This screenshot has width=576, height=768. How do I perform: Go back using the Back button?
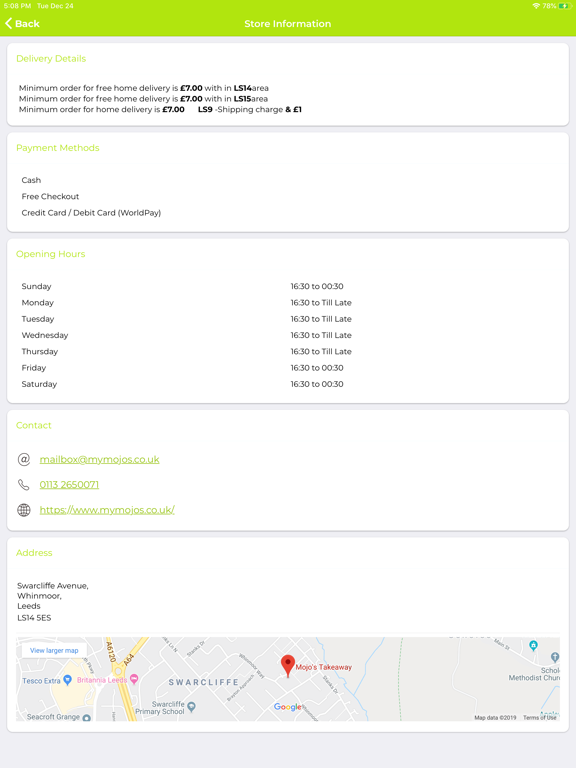pos(22,24)
